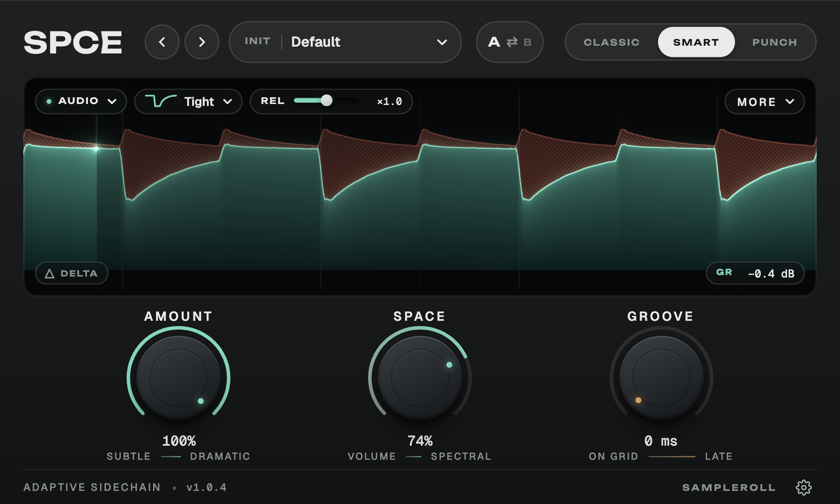Open settings via the gear icon
The width and height of the screenshot is (840, 504).
tap(804, 487)
